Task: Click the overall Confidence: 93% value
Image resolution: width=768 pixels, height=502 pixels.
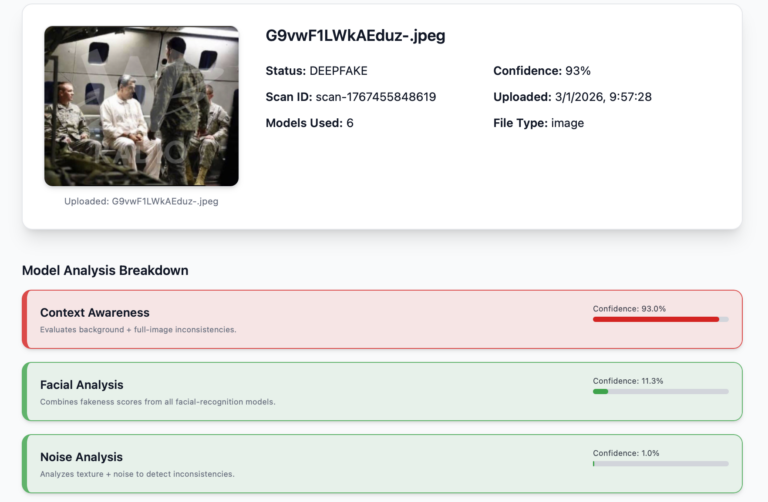Action: click(x=541, y=71)
